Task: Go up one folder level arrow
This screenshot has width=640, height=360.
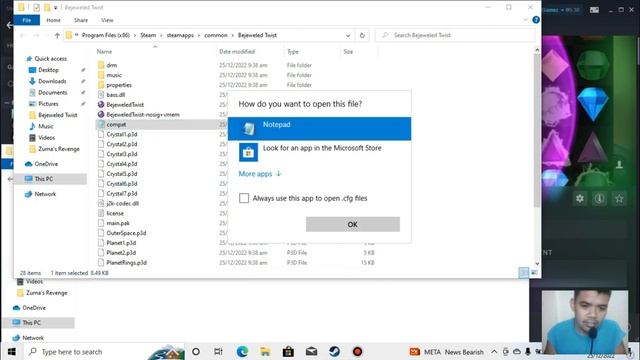Action: pos(57,36)
